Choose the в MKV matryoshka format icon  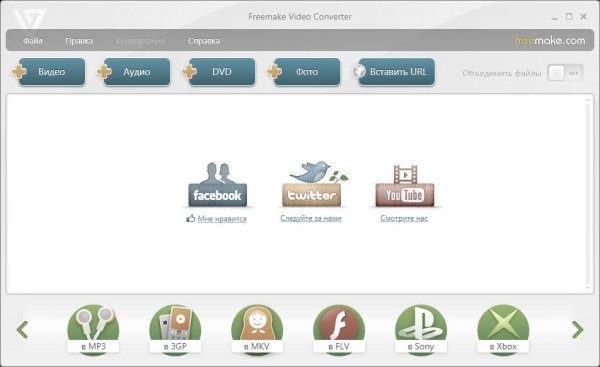[x=257, y=330]
